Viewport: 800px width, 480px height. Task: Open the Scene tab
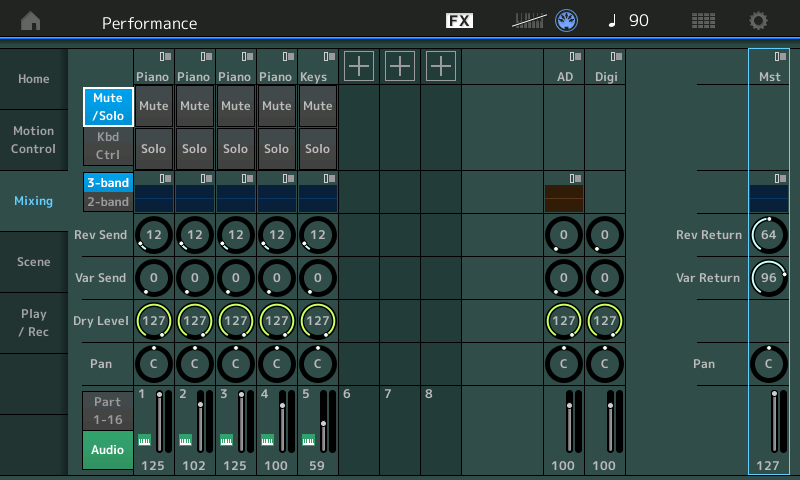(x=34, y=261)
